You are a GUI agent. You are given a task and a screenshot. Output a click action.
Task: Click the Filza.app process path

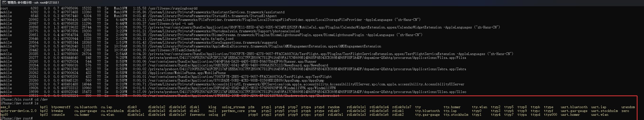(307, 58)
